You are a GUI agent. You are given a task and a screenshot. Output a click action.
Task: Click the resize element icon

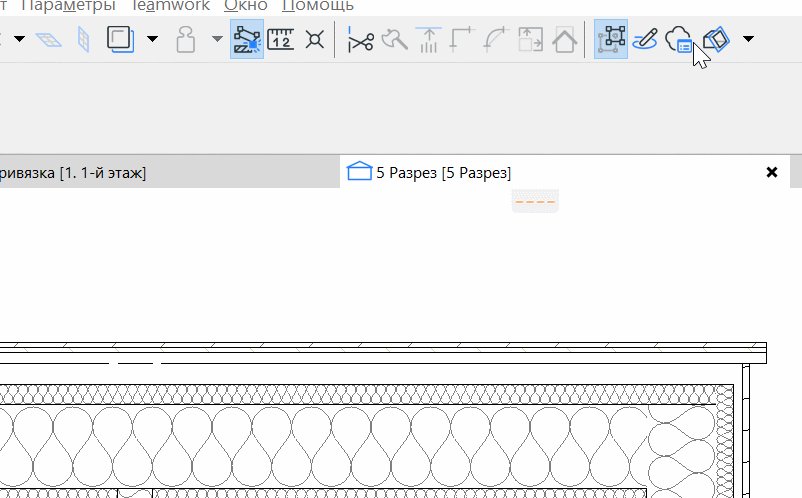pos(530,39)
